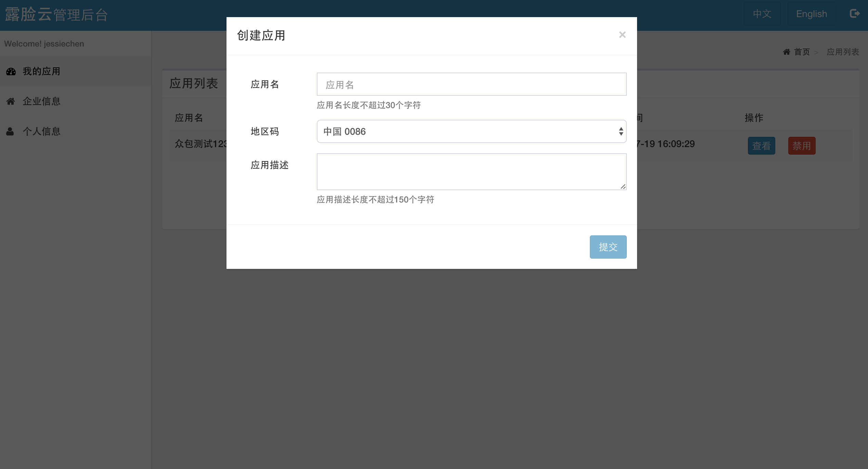Submit the form with 提交 button
The width and height of the screenshot is (868, 469).
click(x=608, y=247)
